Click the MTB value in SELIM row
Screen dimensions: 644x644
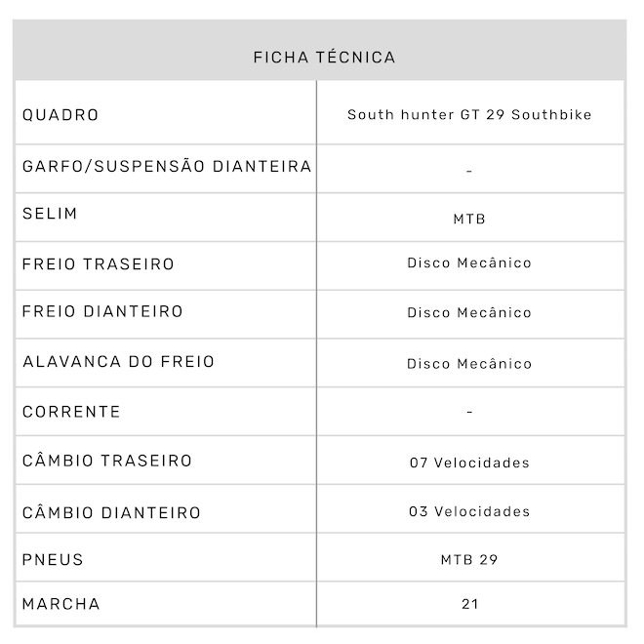(469, 220)
